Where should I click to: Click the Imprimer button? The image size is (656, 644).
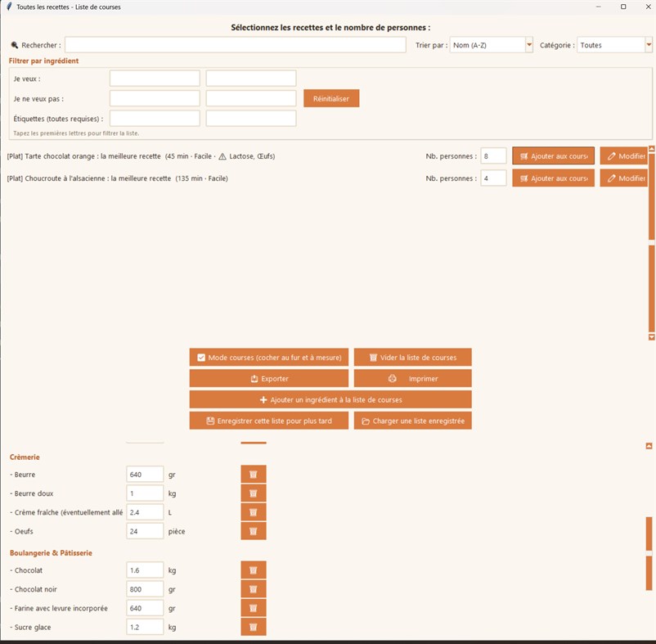tap(412, 378)
